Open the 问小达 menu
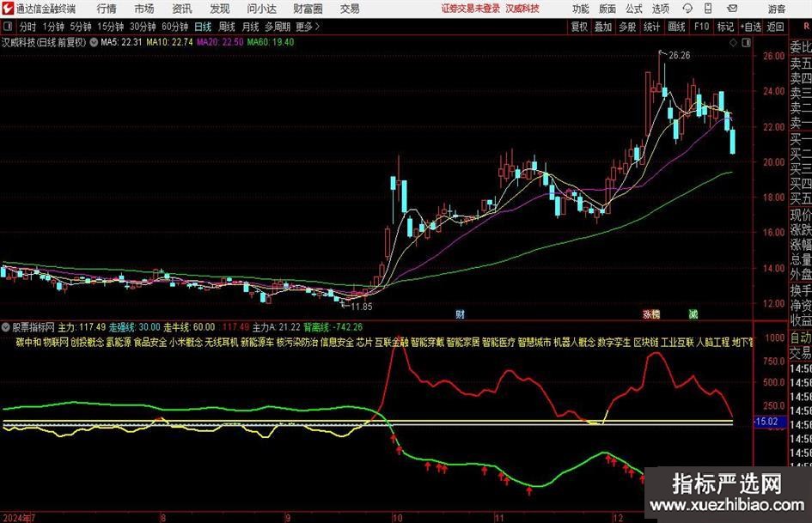Screen dimensions: 812x523 click(262, 9)
